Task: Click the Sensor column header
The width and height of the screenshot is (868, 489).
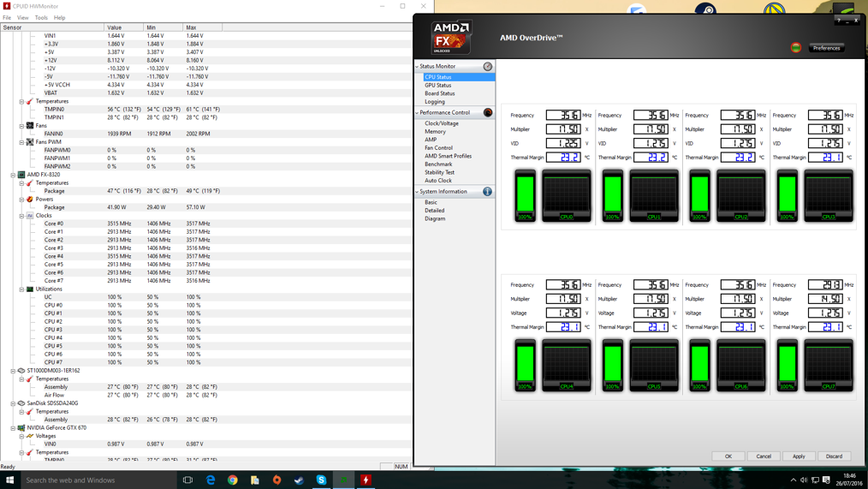Action: [52, 27]
